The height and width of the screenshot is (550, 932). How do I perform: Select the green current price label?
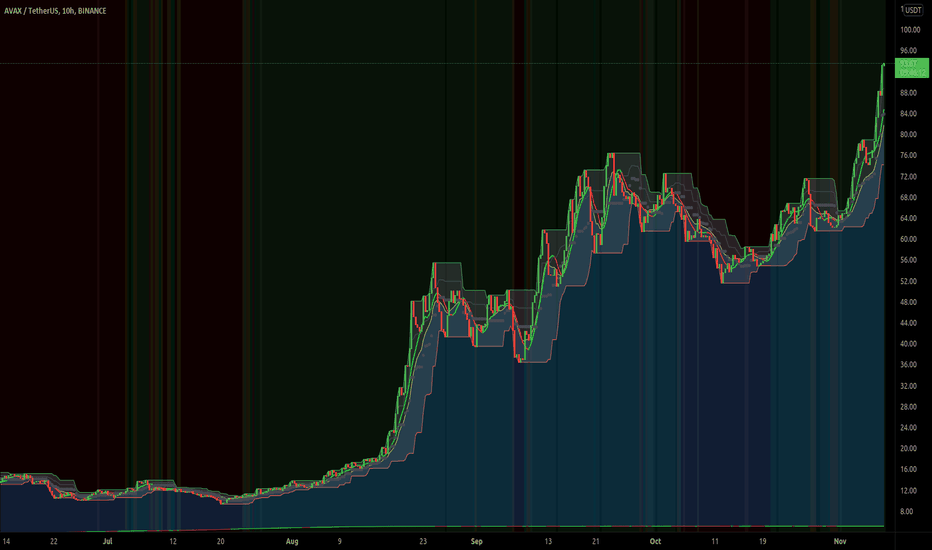coord(911,68)
